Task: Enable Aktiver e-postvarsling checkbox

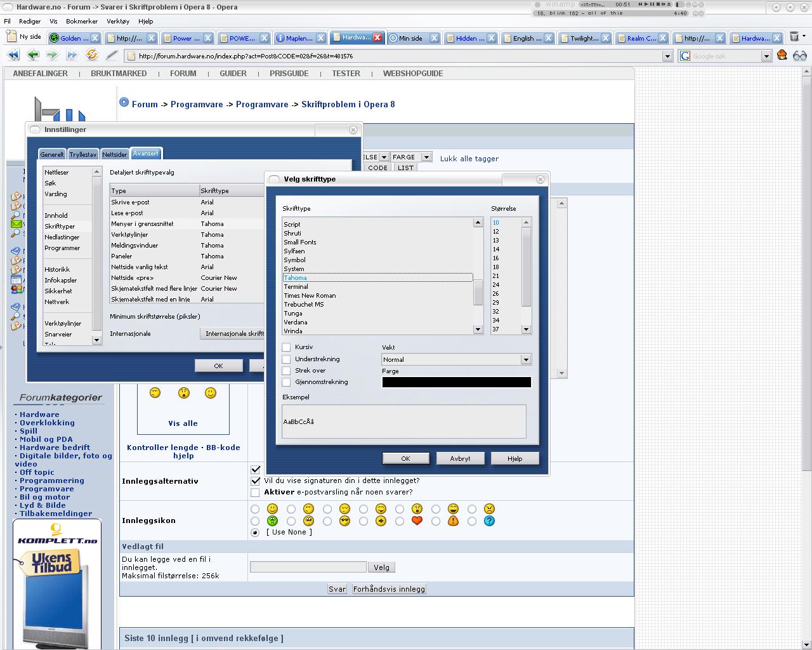Action: coord(255,492)
